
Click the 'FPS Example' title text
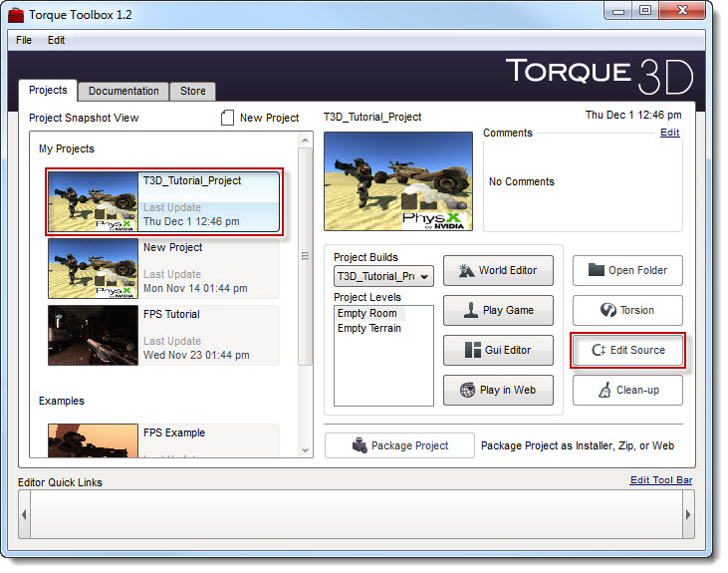(174, 432)
